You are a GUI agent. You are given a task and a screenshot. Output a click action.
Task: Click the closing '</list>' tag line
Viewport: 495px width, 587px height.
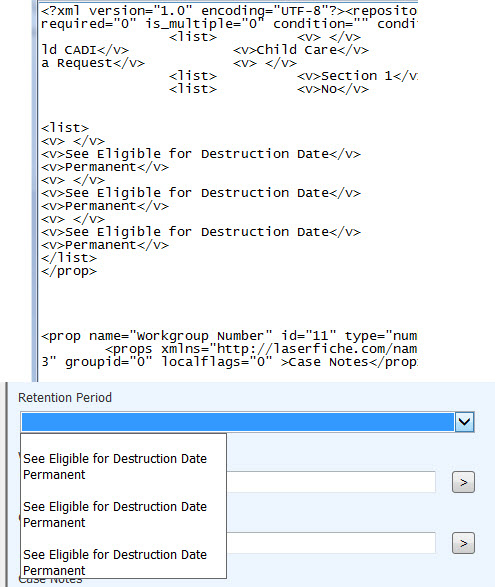[x=69, y=258]
